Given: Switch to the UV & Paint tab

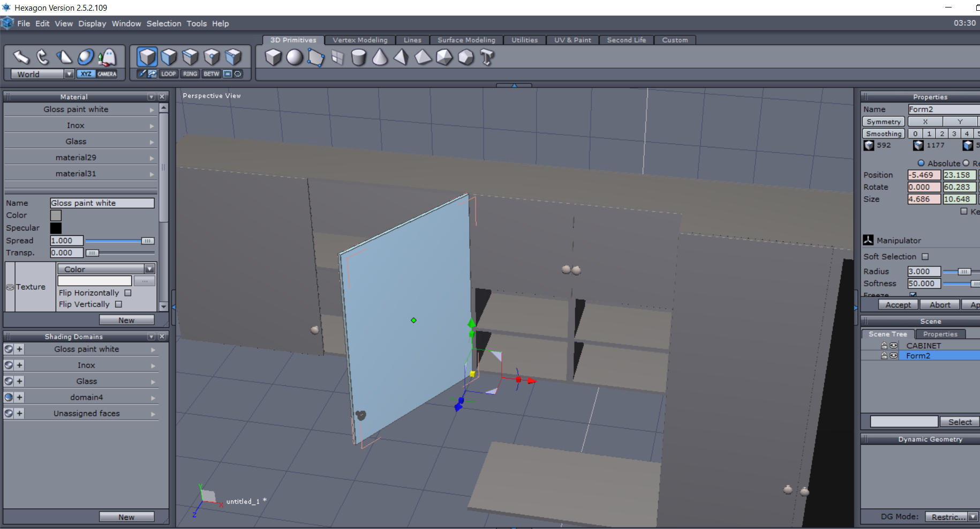Looking at the screenshot, I should pyautogui.click(x=572, y=40).
